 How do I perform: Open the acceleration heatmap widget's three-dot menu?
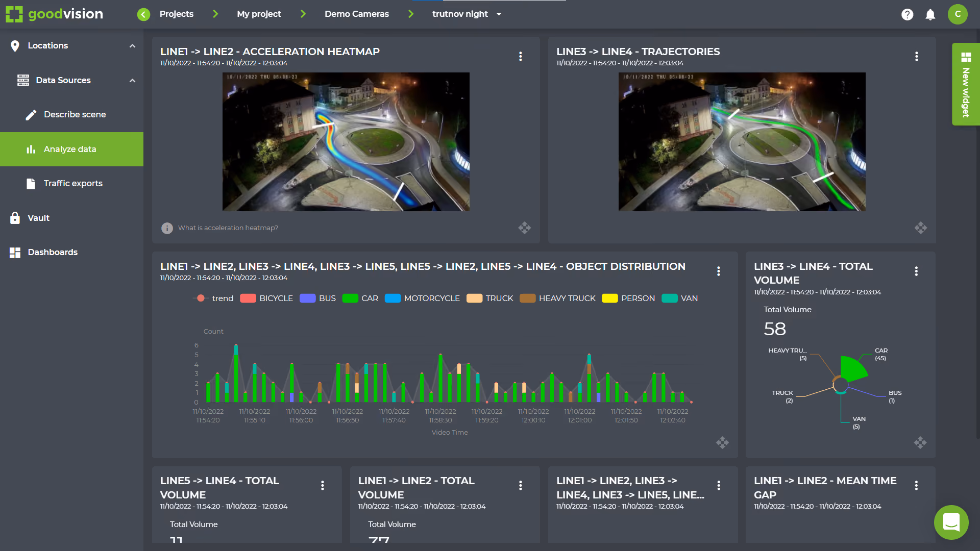(x=521, y=56)
